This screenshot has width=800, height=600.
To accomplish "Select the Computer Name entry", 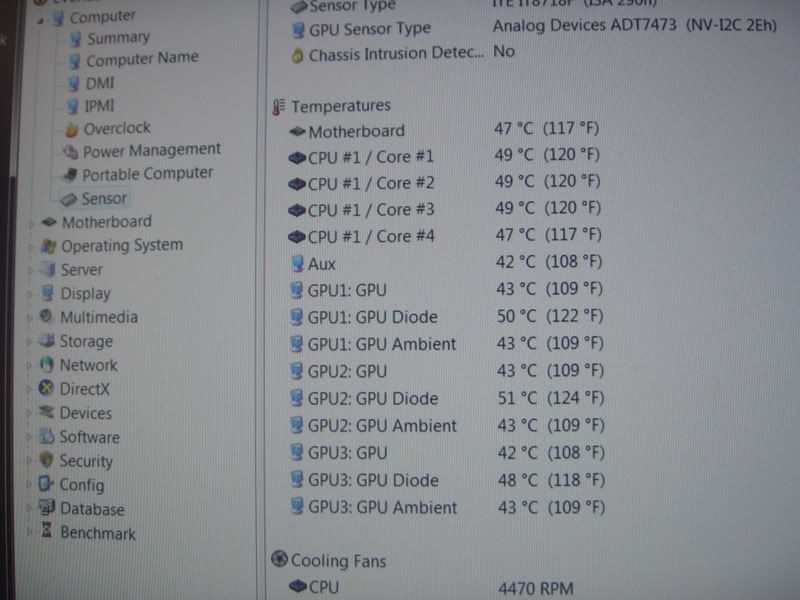I will [142, 59].
